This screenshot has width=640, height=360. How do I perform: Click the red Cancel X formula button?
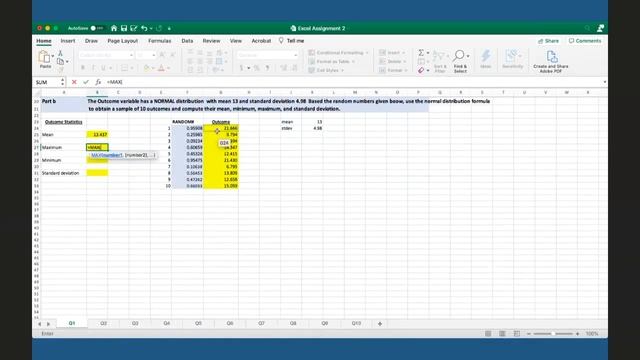point(74,82)
